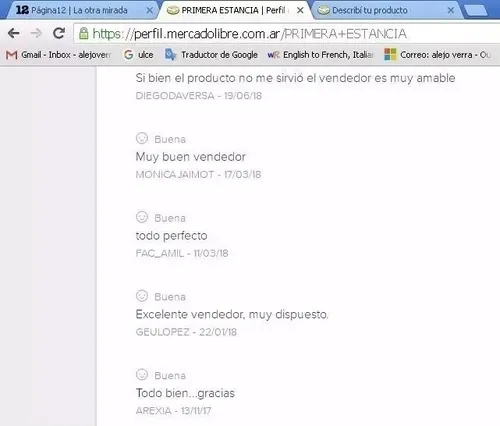Click the green padlock security icon
The height and width of the screenshot is (426, 500).
pos(83,33)
